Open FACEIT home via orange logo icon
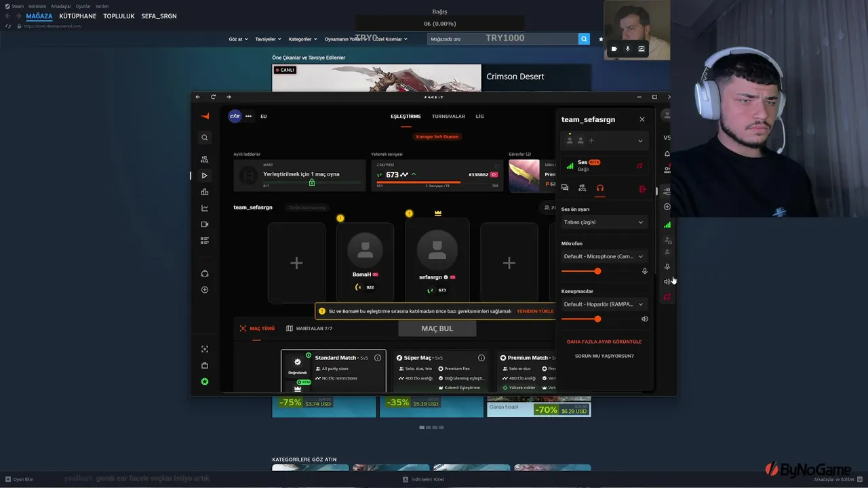The image size is (868, 488). click(205, 116)
